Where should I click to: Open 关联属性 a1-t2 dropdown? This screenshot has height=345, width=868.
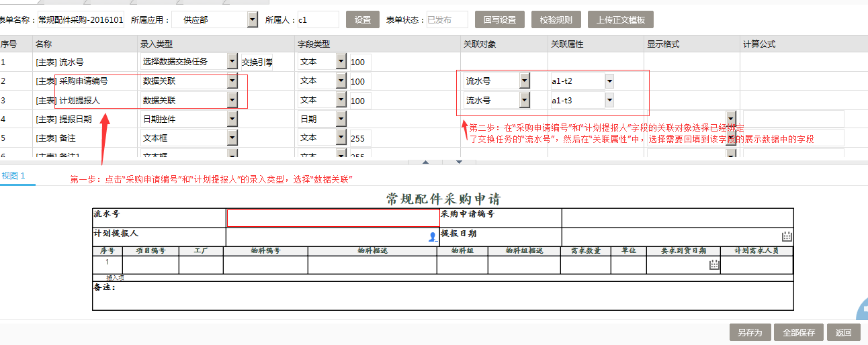(609, 81)
